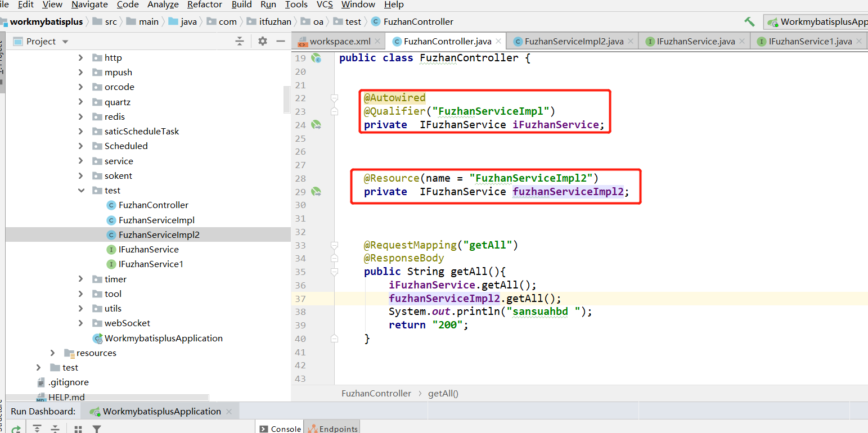
Task: Close the IFuzhanService.java tab
Action: click(742, 41)
